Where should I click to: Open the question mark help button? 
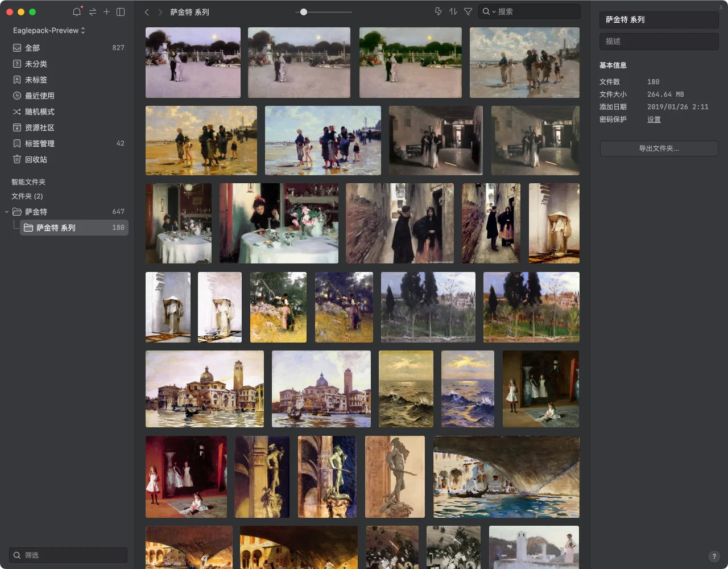pos(714,556)
